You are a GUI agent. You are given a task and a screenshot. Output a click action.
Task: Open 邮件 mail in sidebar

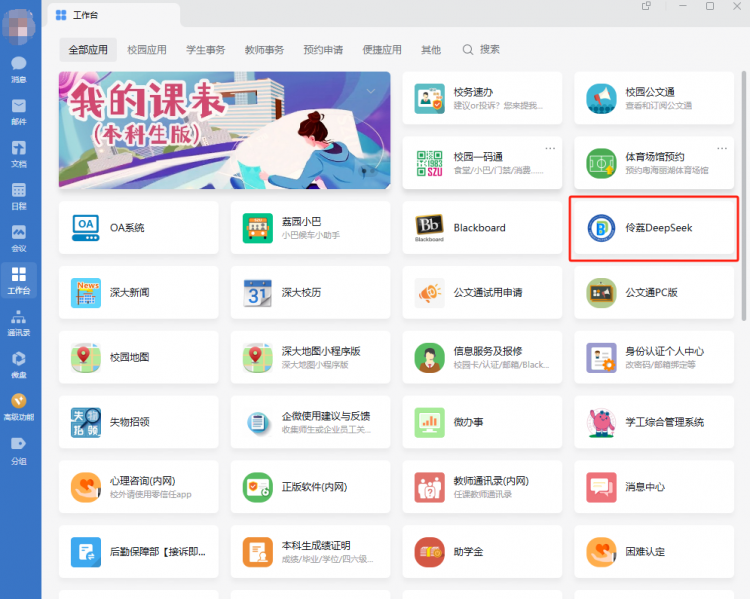click(x=19, y=111)
